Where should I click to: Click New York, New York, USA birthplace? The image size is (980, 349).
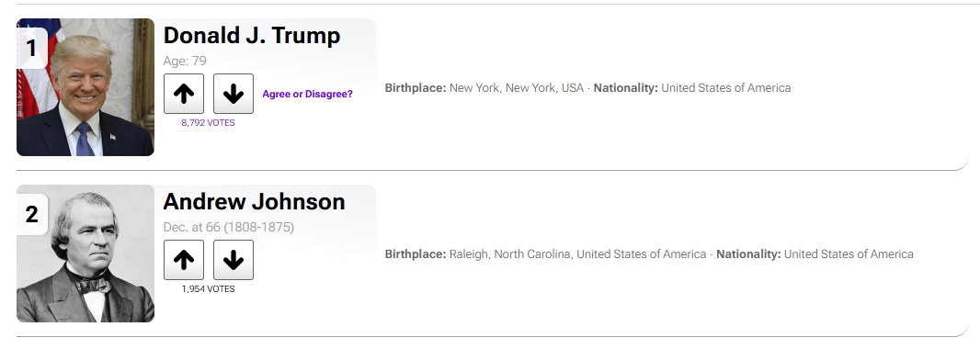[x=517, y=88]
